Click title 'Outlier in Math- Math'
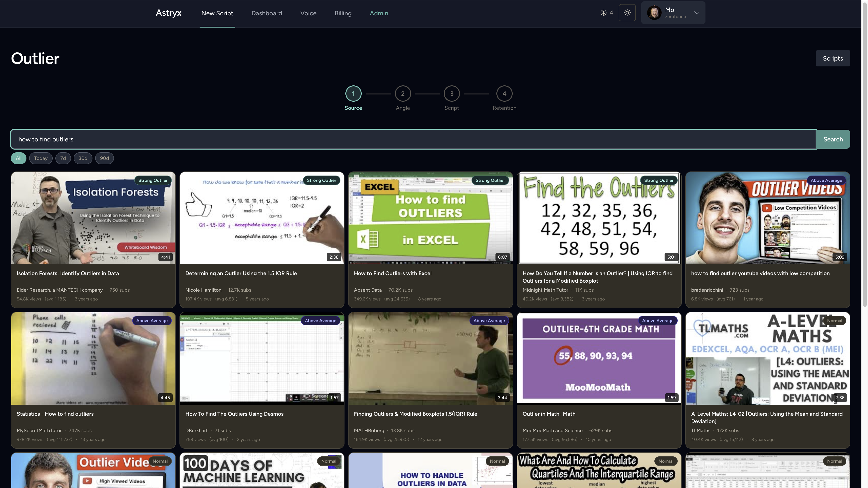This screenshot has height=488, width=868. coord(549,414)
